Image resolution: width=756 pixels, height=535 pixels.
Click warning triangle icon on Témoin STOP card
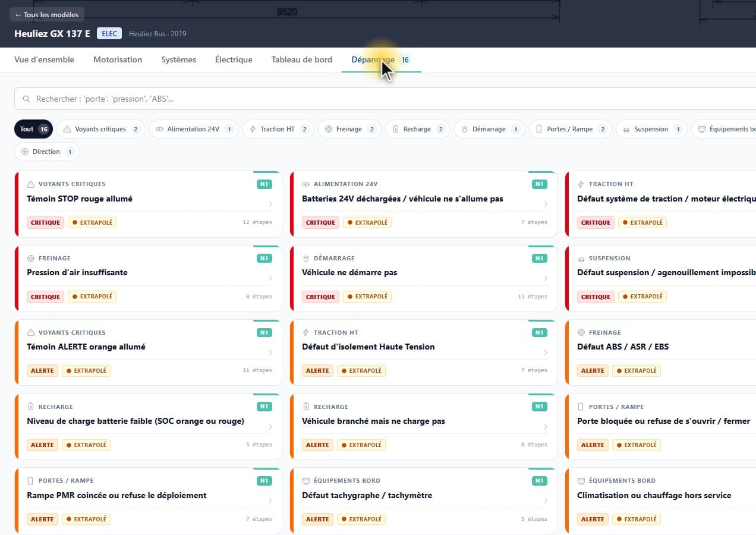(31, 184)
